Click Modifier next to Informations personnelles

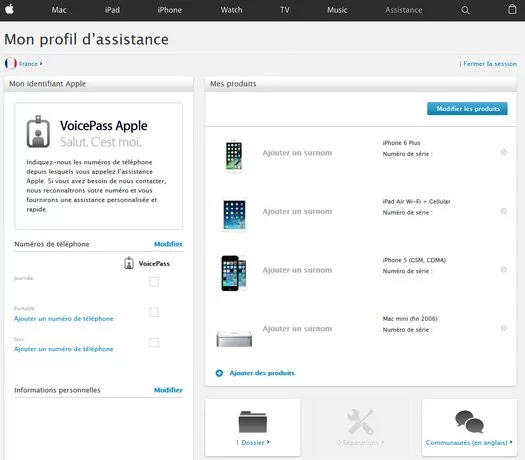click(168, 390)
